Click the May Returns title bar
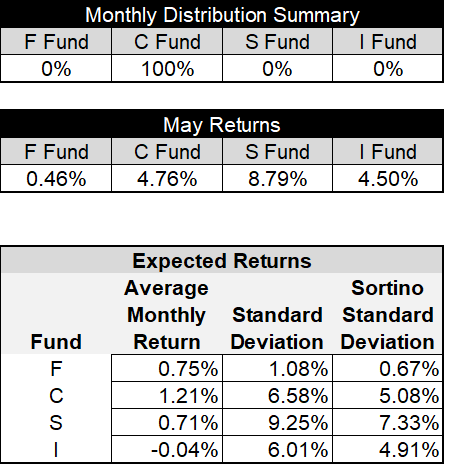 pyautogui.click(x=222, y=124)
